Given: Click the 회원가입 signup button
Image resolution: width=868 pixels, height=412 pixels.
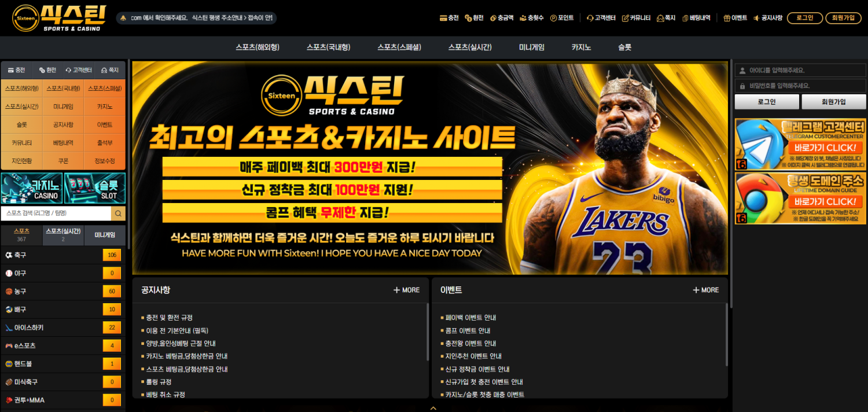Looking at the screenshot, I should click(842, 17).
